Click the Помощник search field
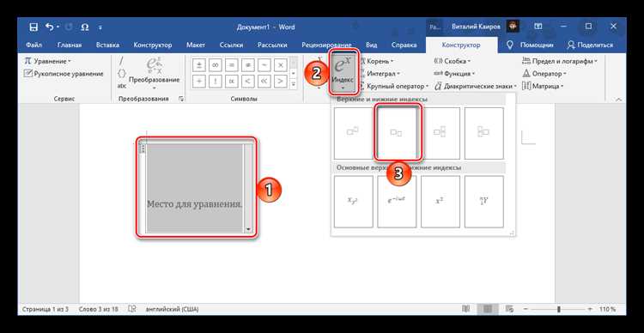This screenshot has width=644, height=333. point(531,45)
